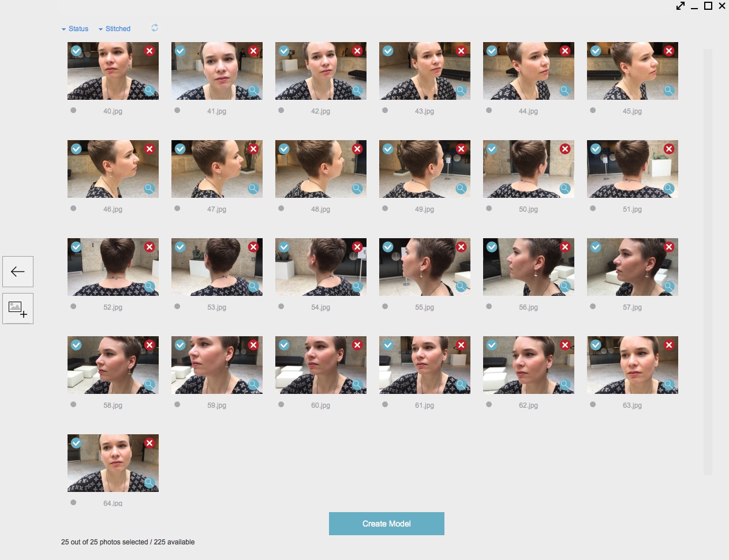Screen dimensions: 729x560
Task: Toggle selection checkmark on 50.jpg
Action: tap(492, 149)
